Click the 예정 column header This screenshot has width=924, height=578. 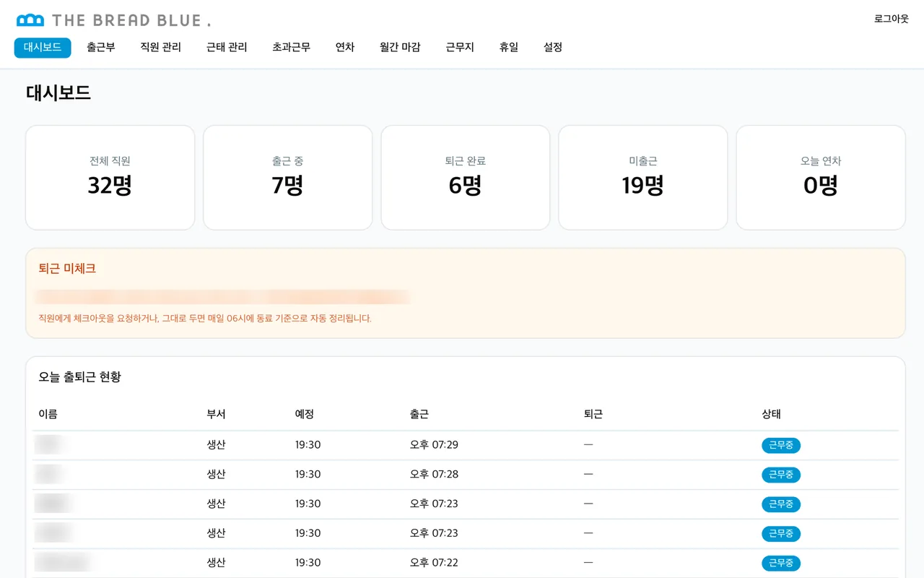tap(305, 414)
